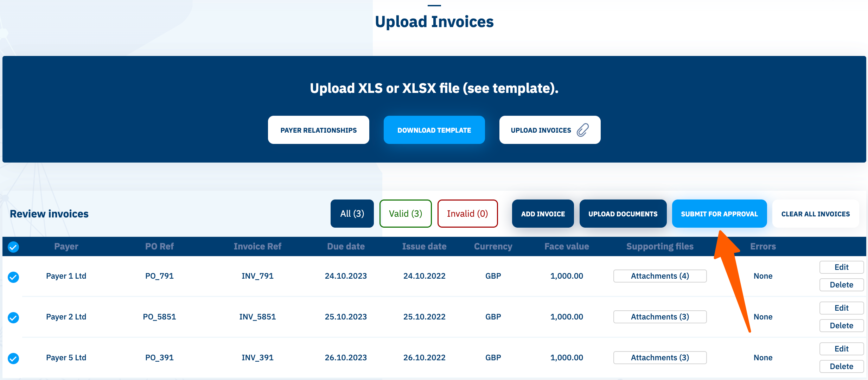The height and width of the screenshot is (380, 868).
Task: Click issue date 24.10.2022
Action: click(x=424, y=276)
